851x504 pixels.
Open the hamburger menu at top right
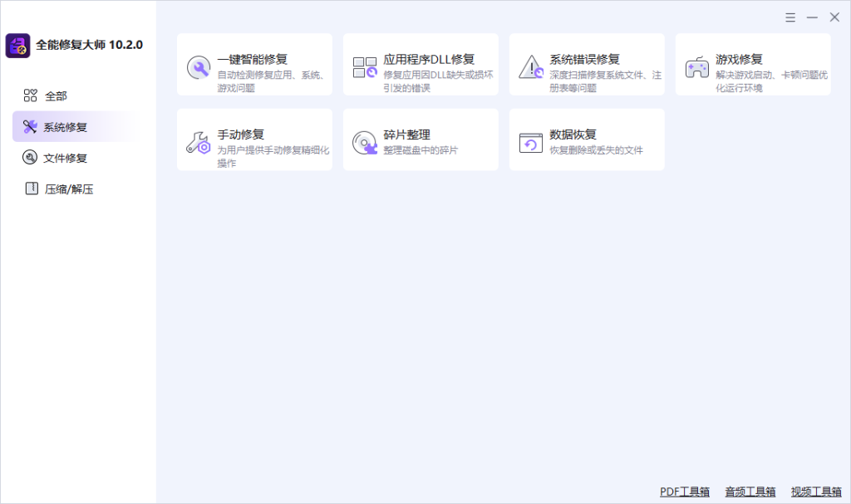(789, 17)
